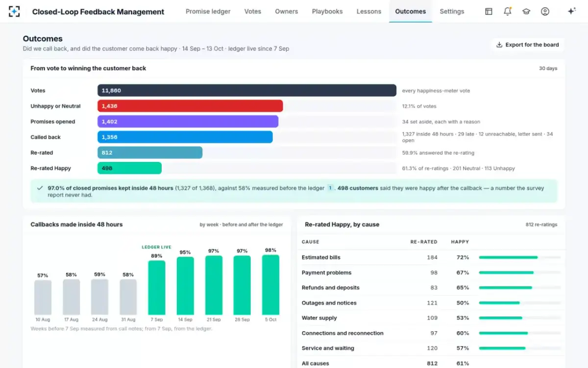Click the 17 Aug chart bar
The height and width of the screenshot is (368, 588).
[x=71, y=297]
